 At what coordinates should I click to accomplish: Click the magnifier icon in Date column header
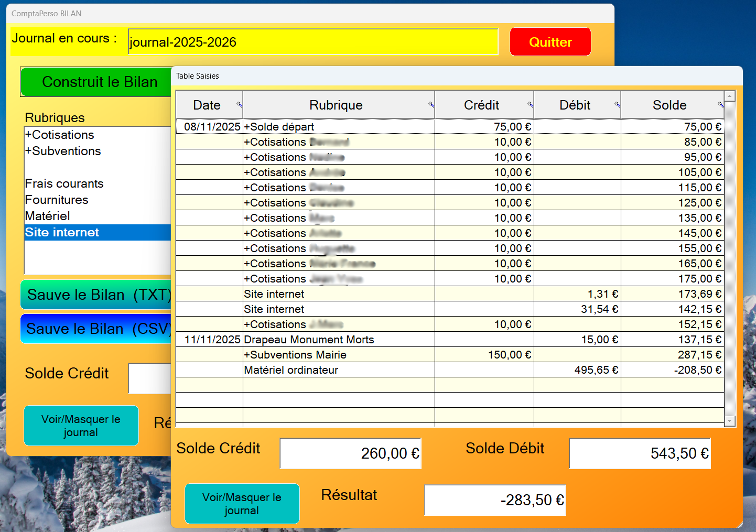click(x=239, y=105)
